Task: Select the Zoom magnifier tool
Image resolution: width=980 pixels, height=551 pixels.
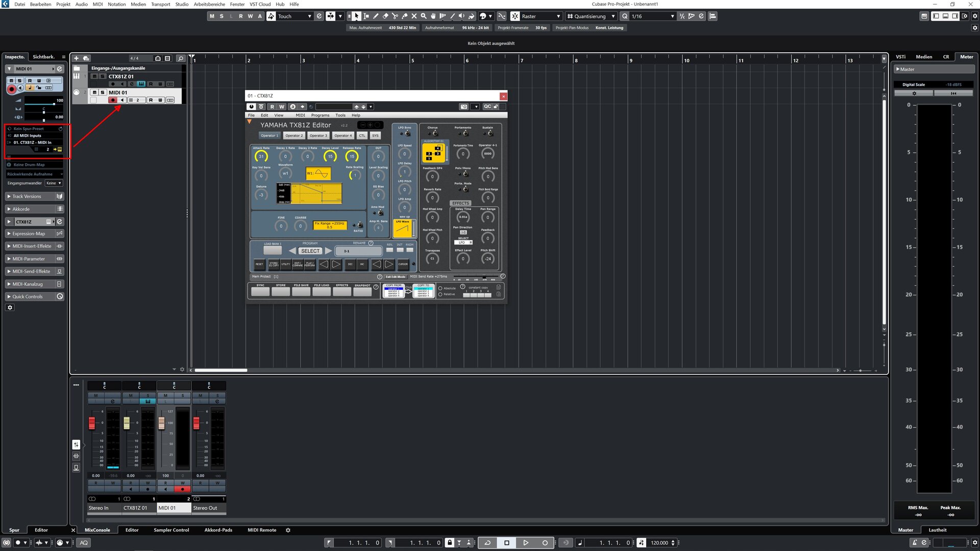Action: point(424,16)
